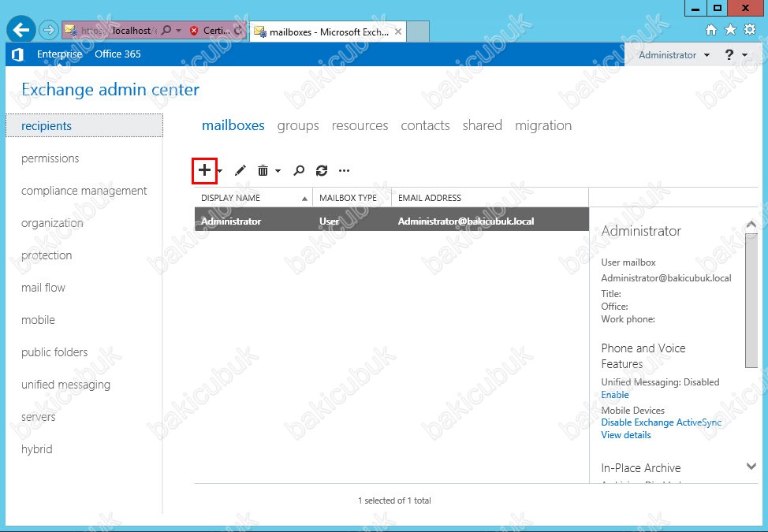Click the Search magnifier icon in the toolbar

coord(299,170)
